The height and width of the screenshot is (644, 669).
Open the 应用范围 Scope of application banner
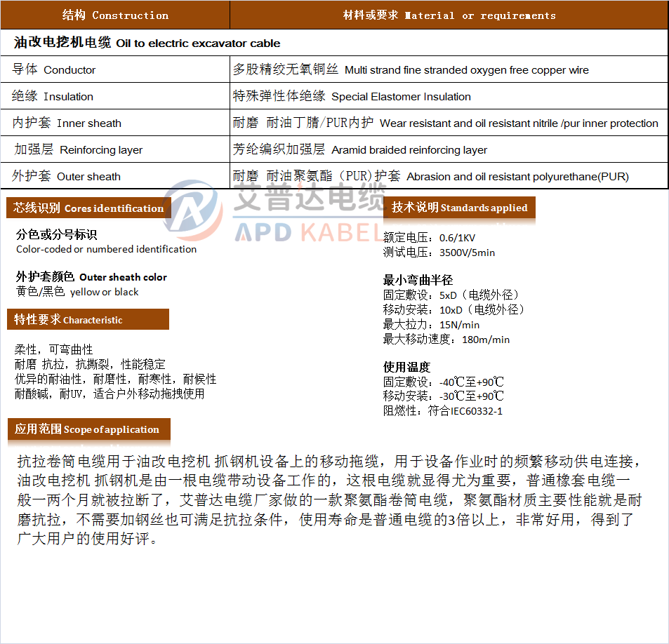(87, 429)
